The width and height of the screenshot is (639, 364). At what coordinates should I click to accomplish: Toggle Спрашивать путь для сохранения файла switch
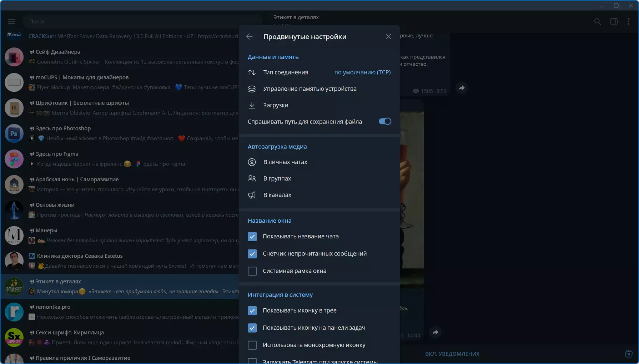(x=385, y=121)
